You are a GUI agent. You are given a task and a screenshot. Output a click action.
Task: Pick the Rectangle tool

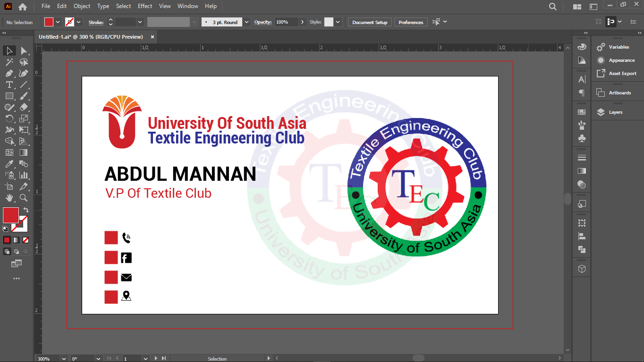point(9,96)
